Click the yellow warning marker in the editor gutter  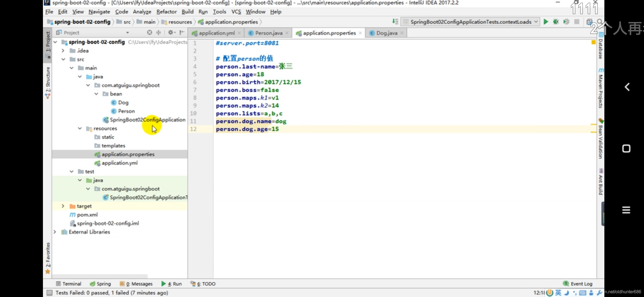click(x=593, y=42)
